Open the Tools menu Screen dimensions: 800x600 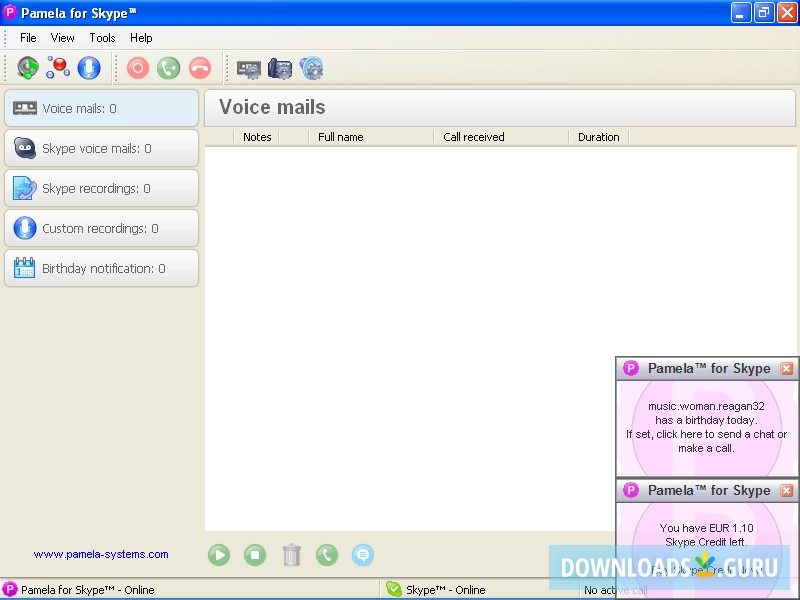102,38
